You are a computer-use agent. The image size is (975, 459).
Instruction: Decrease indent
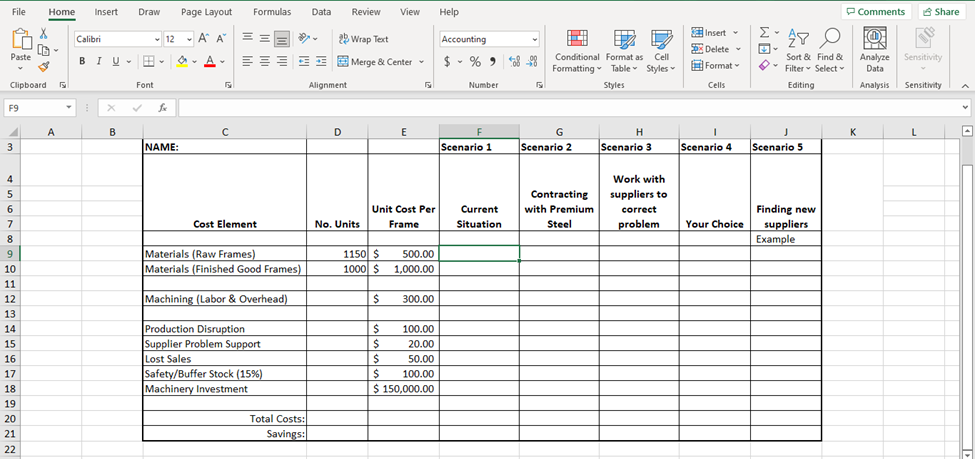pos(304,62)
